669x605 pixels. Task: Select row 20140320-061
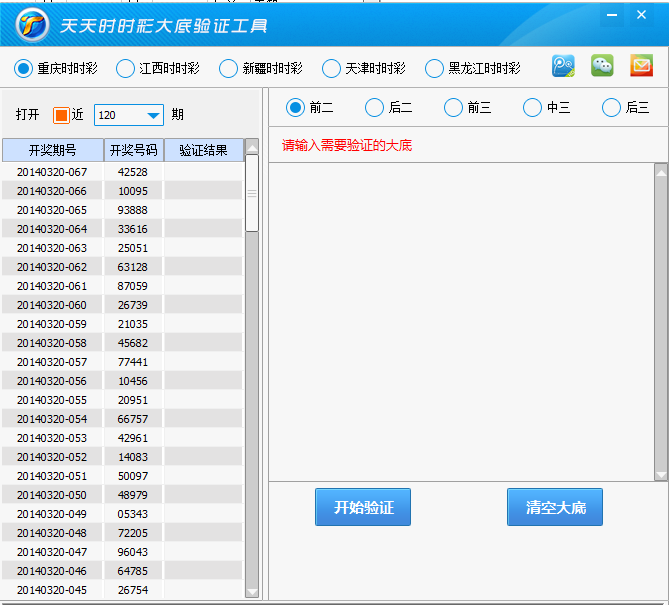point(123,286)
